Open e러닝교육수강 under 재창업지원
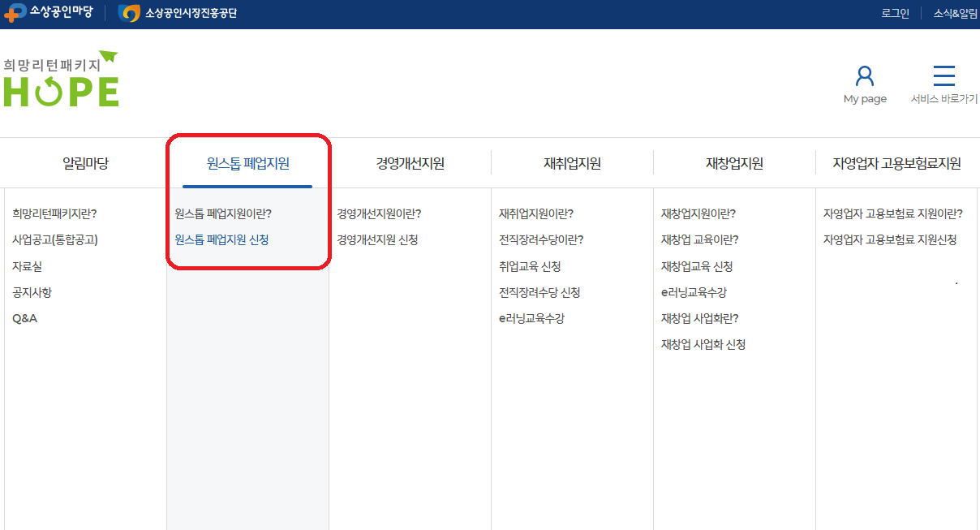Image resolution: width=980 pixels, height=530 pixels. click(x=694, y=292)
